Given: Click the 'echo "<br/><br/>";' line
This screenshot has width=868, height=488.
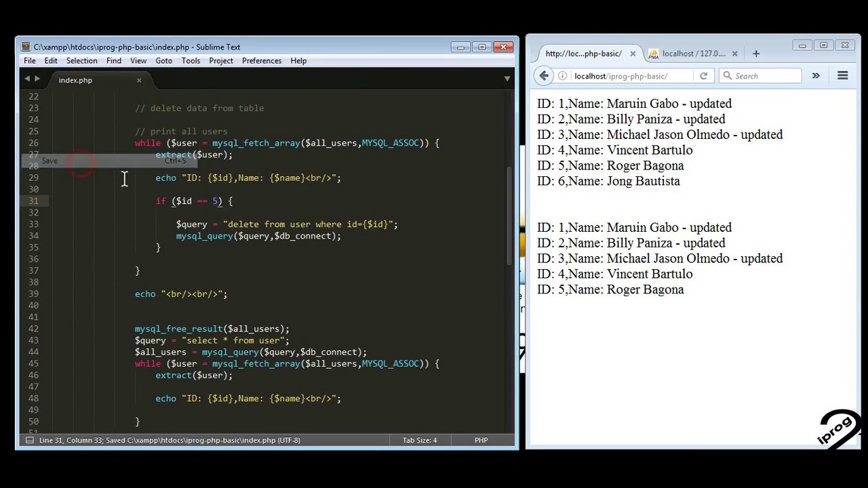Looking at the screenshot, I should click(x=181, y=294).
